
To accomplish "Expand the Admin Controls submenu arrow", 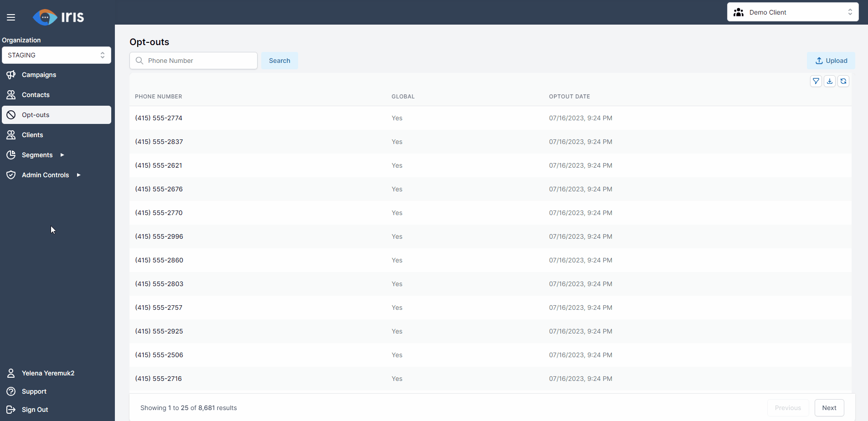I will click(x=78, y=175).
